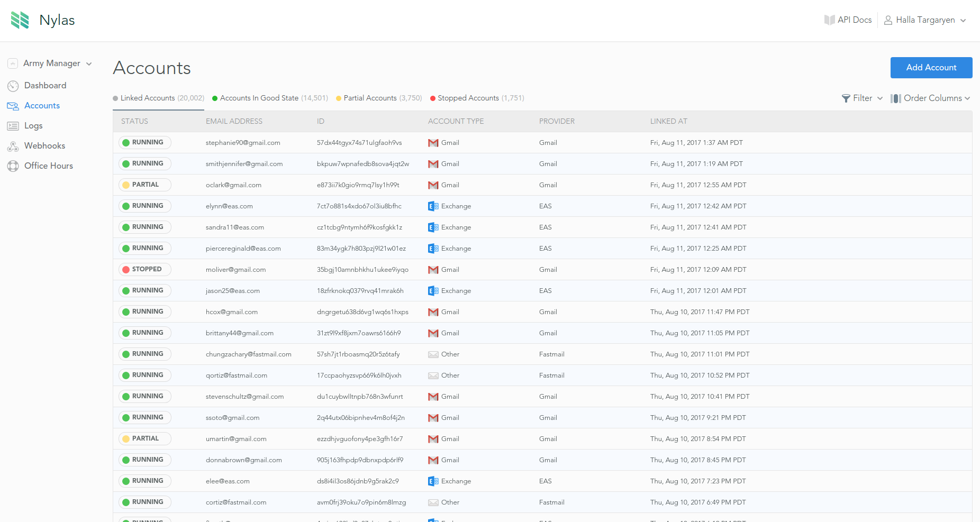
Task: Click the PARTIAL status badge for oclark@gmail.com
Action: tap(144, 185)
